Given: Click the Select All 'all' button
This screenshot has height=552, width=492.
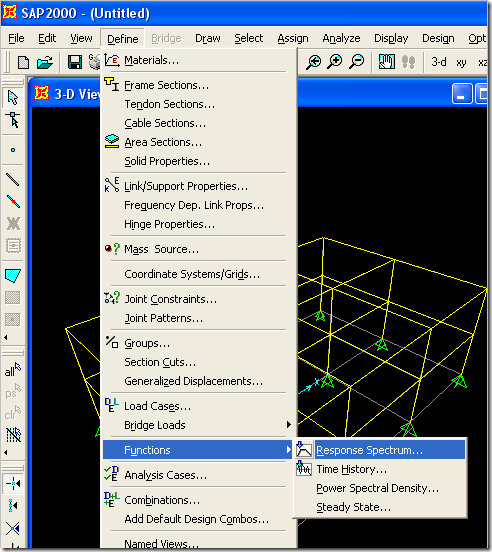Looking at the screenshot, I should [13, 370].
